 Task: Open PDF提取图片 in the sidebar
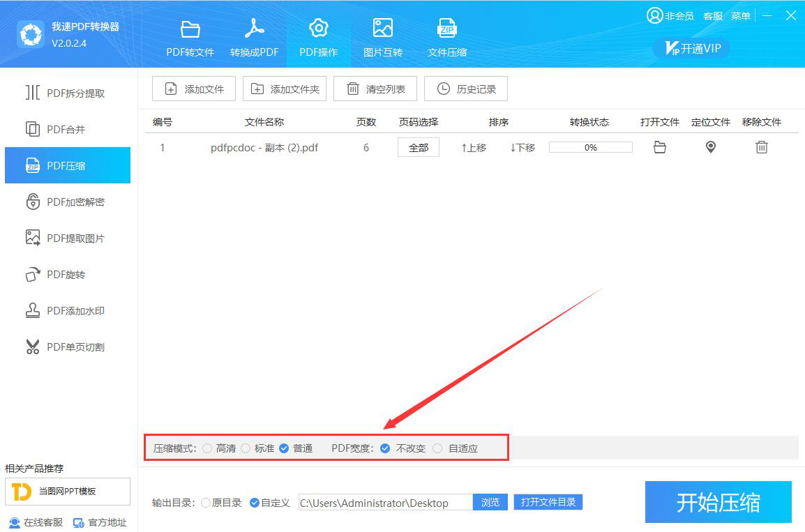[67, 238]
